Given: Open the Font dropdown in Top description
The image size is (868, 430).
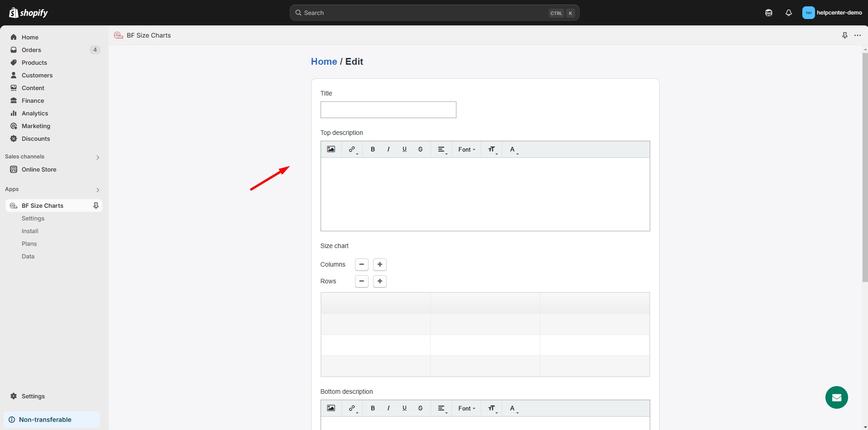Looking at the screenshot, I should point(466,149).
